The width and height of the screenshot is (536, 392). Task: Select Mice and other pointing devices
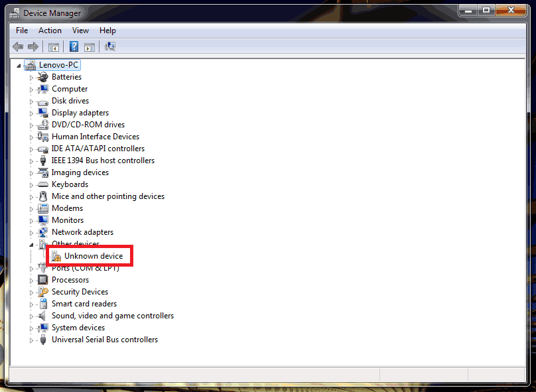(x=108, y=196)
